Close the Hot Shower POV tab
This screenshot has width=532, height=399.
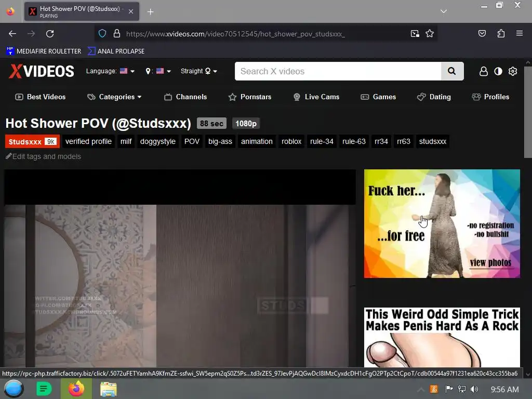coord(131,11)
